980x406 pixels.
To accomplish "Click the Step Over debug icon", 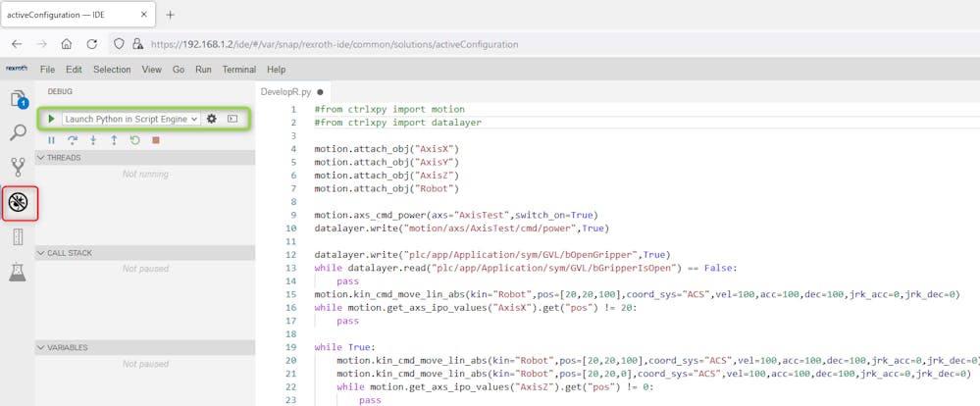I will tap(73, 140).
